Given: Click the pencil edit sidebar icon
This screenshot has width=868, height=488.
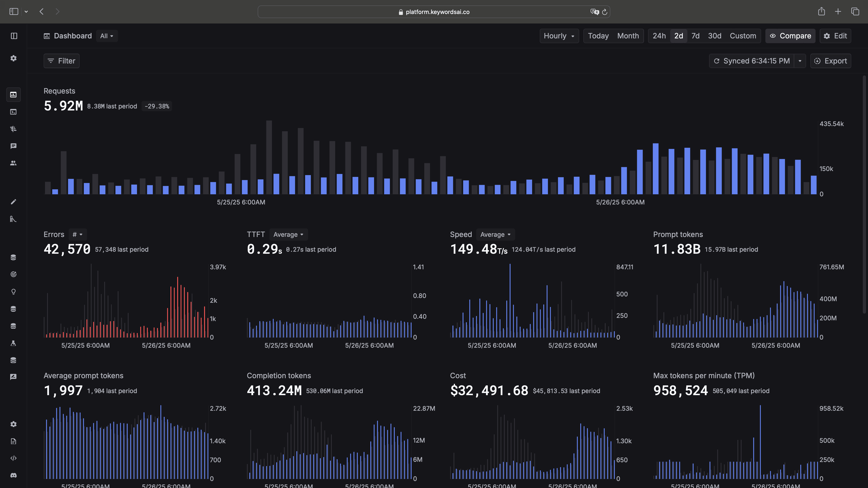Looking at the screenshot, I should tap(14, 202).
